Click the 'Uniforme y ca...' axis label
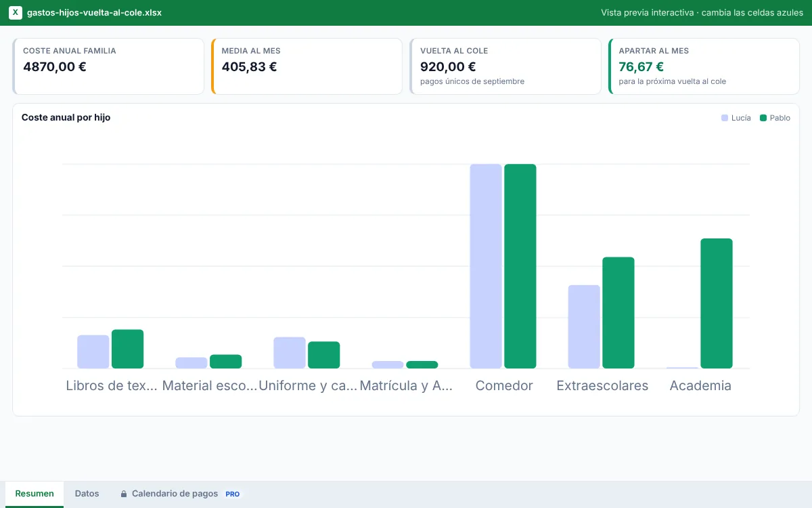Viewport: 812px width, 508px height. click(x=308, y=385)
